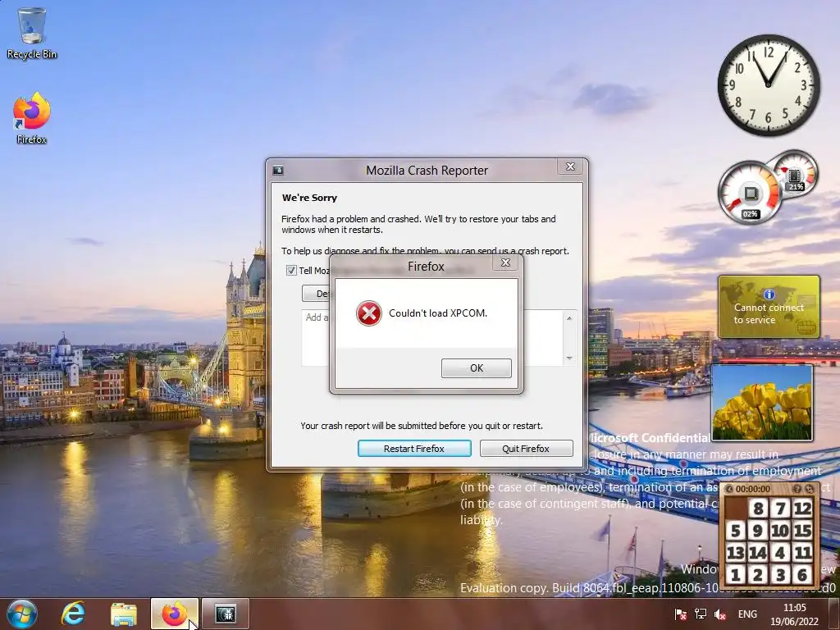Image resolution: width=840 pixels, height=630 pixels.
Task: Open the Windows Start orb
Action: (x=22, y=614)
